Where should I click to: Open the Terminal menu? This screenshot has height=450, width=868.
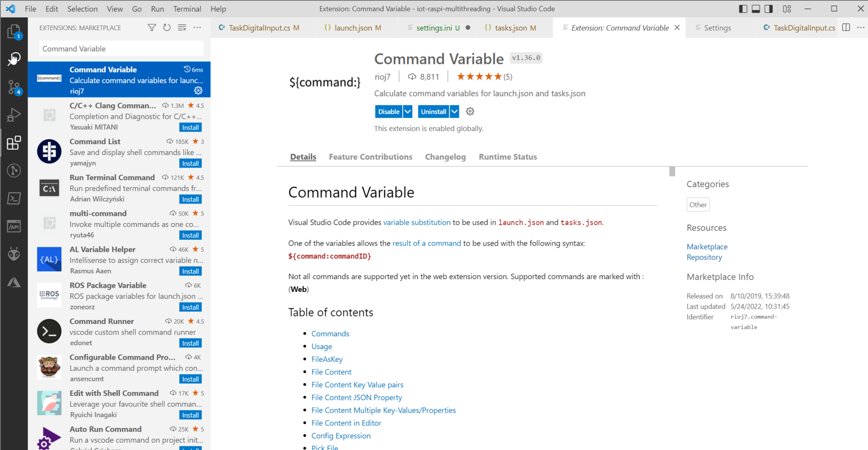coord(186,8)
